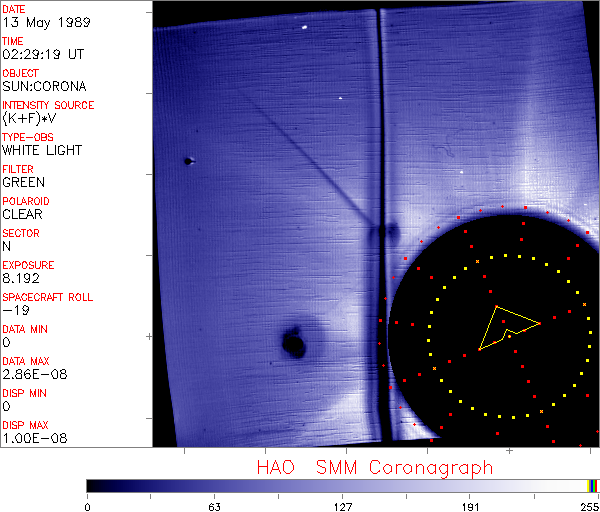Image resolution: width=600 pixels, height=512 pixels.
Task: Click the bright white speck near image top
Action: pos(303,27)
